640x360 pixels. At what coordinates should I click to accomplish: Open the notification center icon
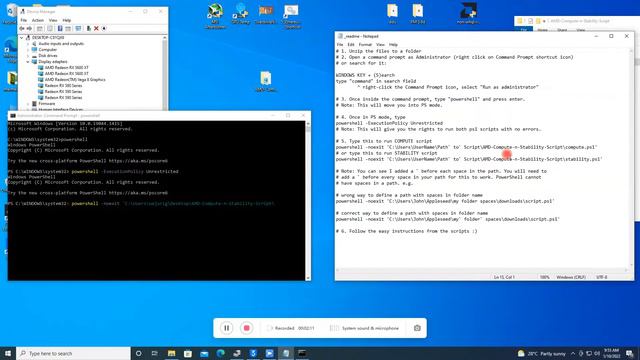pos(630,353)
